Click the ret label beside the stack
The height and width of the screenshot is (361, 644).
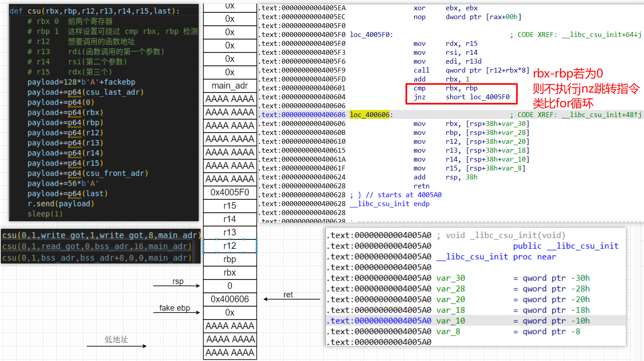(288, 295)
